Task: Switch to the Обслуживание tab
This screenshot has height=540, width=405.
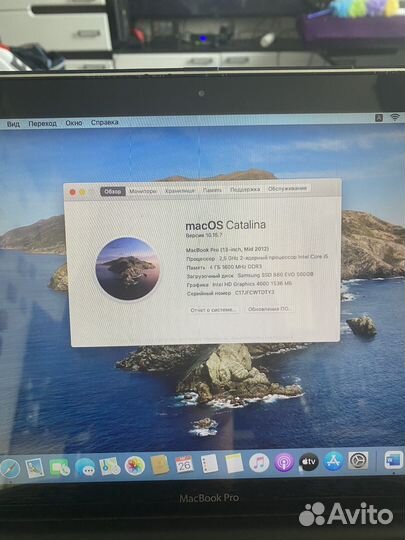Action: click(x=287, y=188)
